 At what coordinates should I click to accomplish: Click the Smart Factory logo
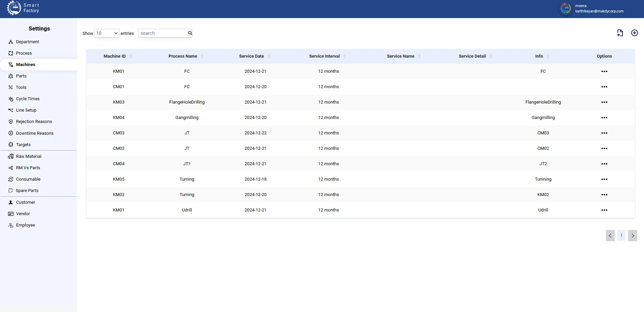(23, 8)
